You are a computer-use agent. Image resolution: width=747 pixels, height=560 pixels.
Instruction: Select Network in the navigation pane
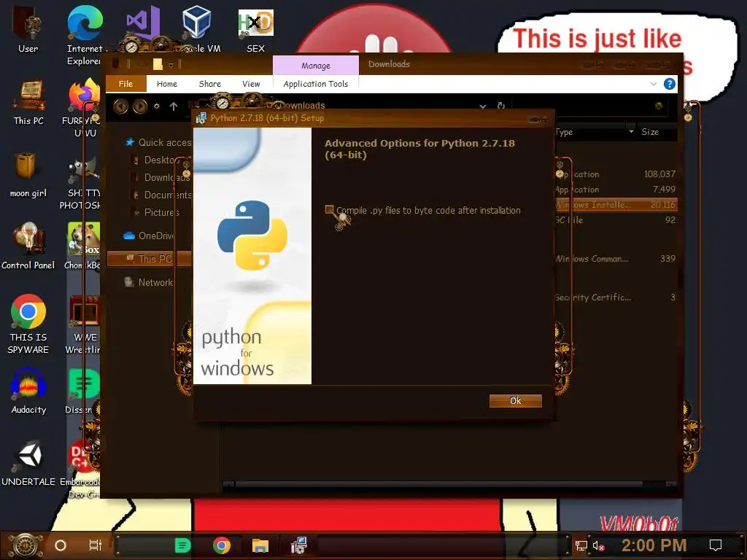[149, 282]
